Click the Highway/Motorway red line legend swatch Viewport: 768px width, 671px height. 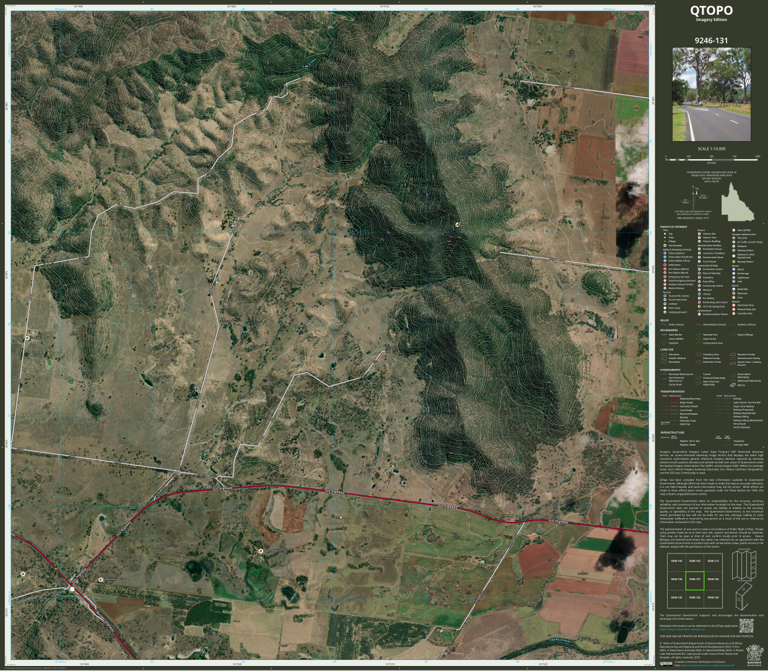click(674, 399)
